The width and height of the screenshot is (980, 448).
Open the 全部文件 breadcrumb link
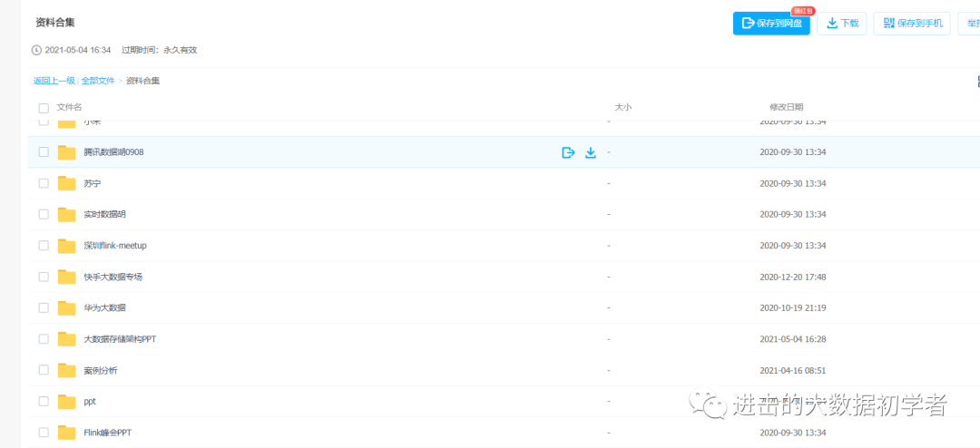(x=98, y=81)
